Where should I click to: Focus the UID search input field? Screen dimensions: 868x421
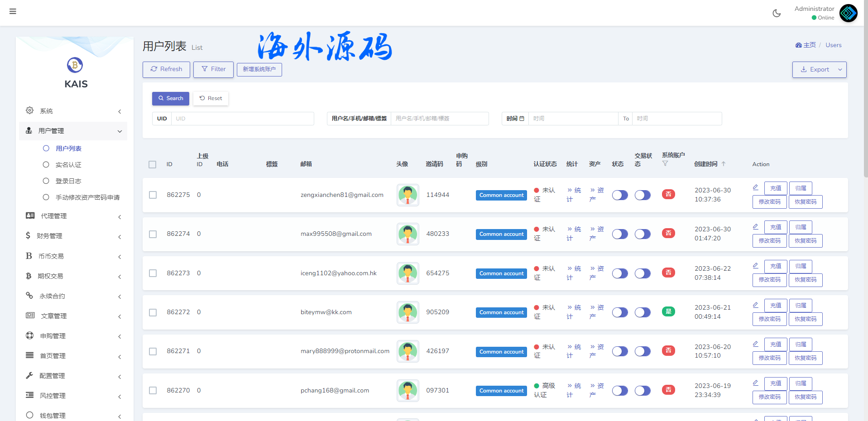coord(242,119)
